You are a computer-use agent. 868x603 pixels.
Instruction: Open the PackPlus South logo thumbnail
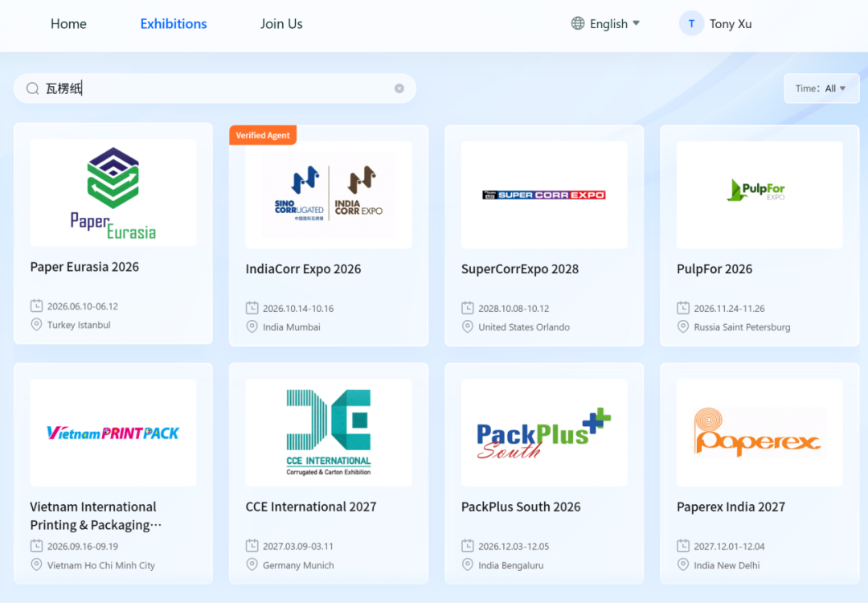(x=544, y=433)
